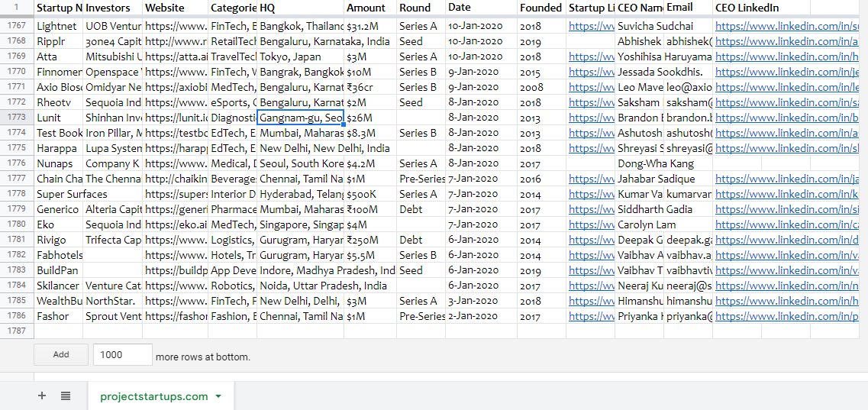Select the Round header cell
868x410 pixels.
421,8
